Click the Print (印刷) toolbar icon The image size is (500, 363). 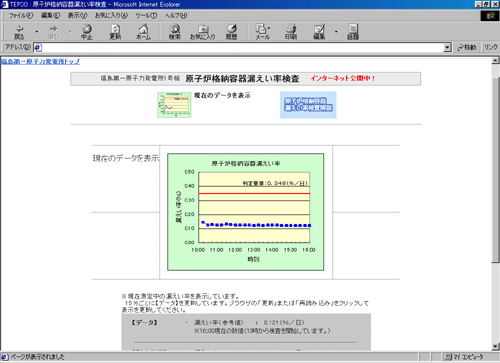291,32
